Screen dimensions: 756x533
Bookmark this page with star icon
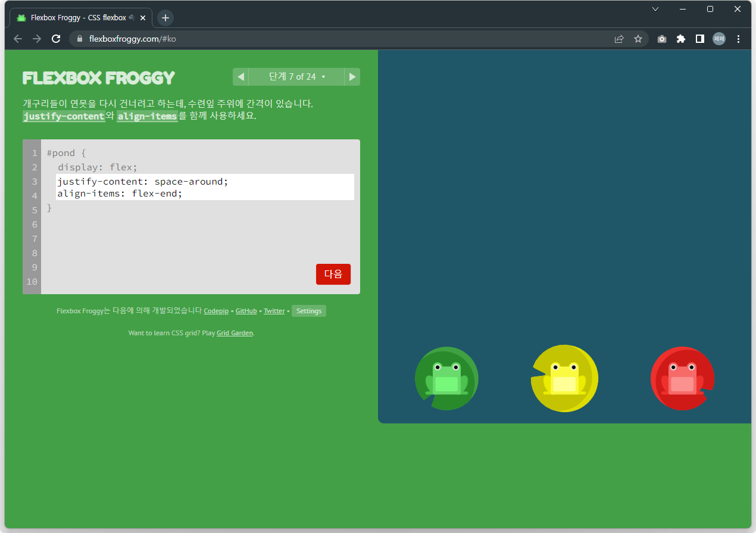[638, 39]
